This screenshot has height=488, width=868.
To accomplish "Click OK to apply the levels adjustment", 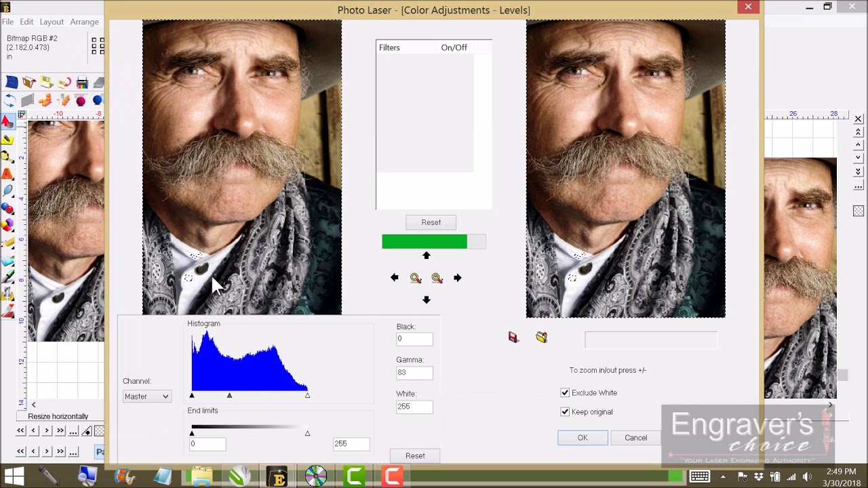I will (x=583, y=438).
